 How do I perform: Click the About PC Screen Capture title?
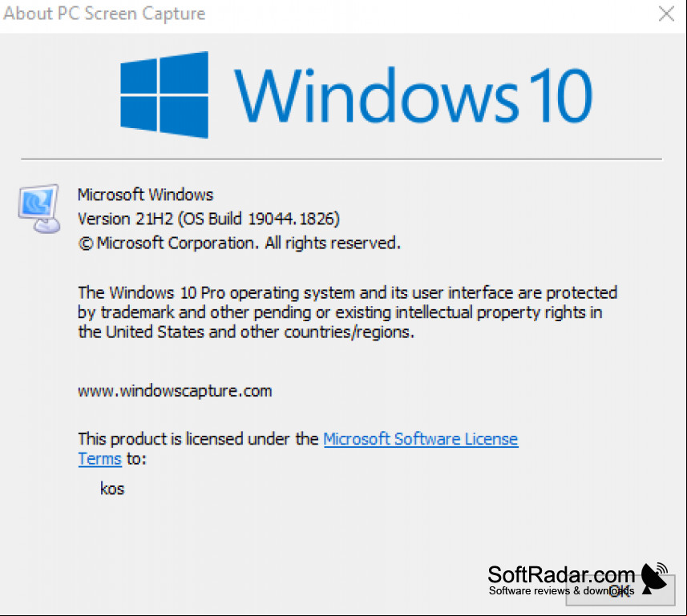104,14
